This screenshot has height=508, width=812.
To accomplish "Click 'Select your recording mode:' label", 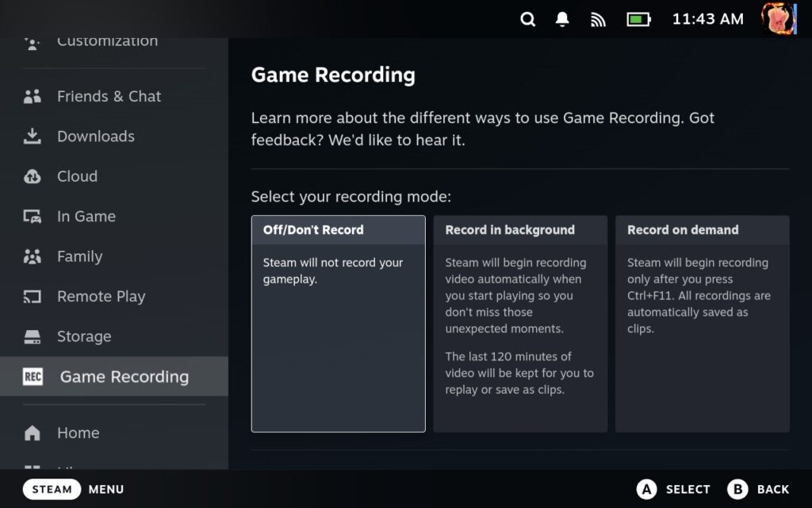I will click(x=351, y=197).
